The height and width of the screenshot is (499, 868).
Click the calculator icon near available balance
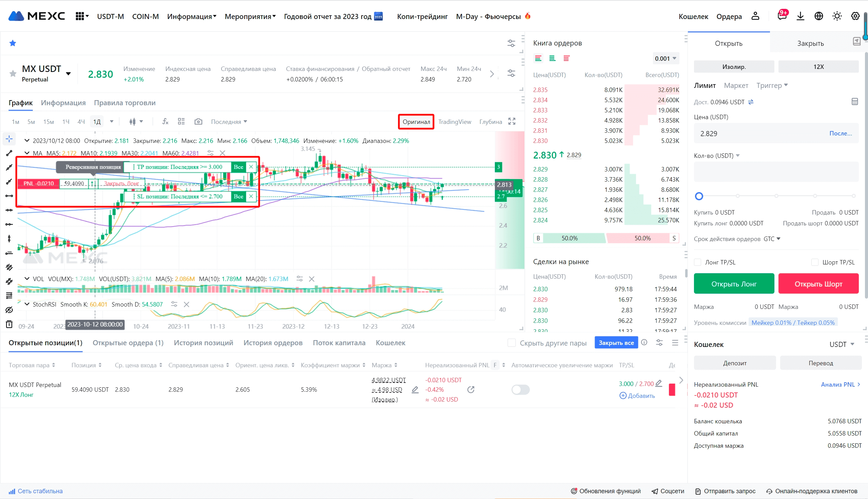coord(855,102)
